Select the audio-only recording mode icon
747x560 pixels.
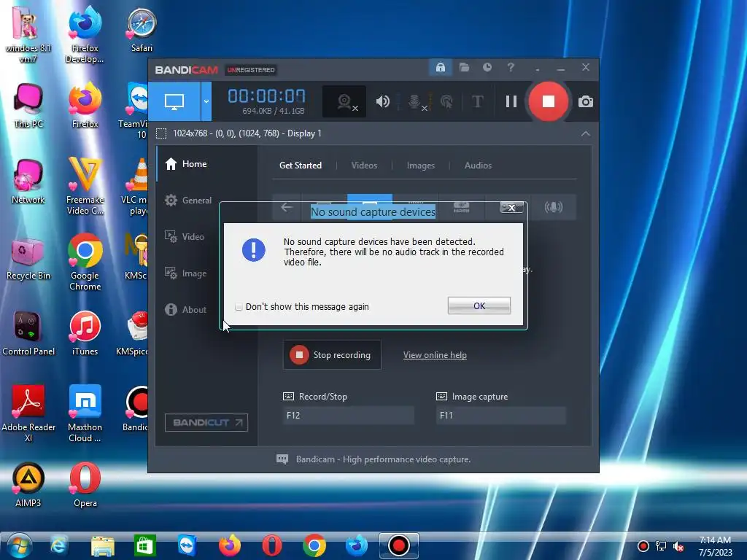(554, 207)
